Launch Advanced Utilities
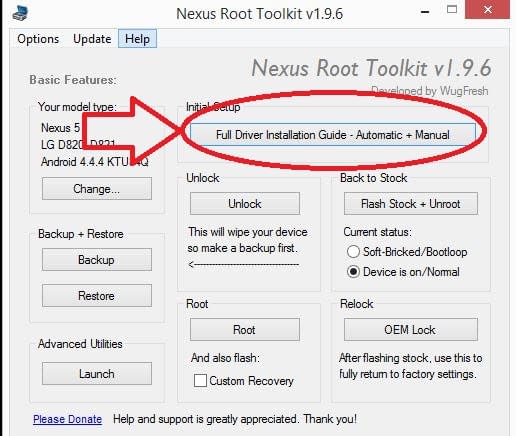The image size is (516, 436). pos(97,374)
